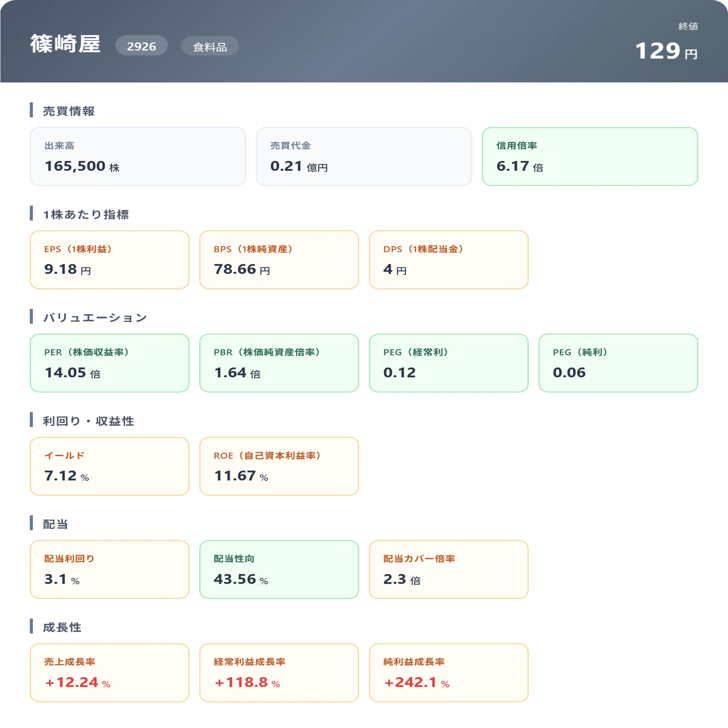Open the PER（株価収益率） card

(x=110, y=363)
